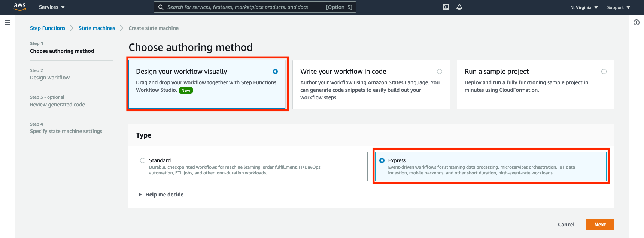Click Choose authoring method step label
Viewport: 644px width, 238px height.
[x=62, y=51]
